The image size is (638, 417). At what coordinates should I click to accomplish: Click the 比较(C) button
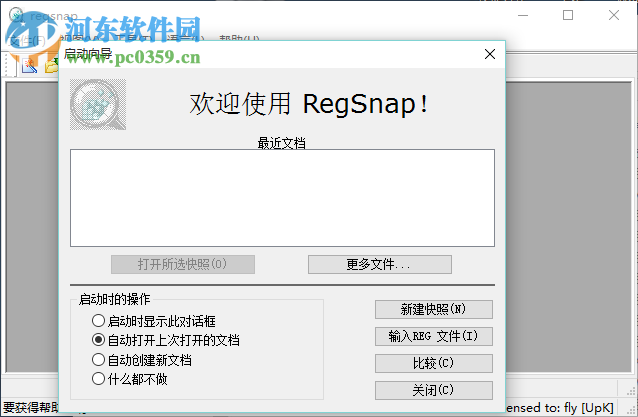[434, 363]
